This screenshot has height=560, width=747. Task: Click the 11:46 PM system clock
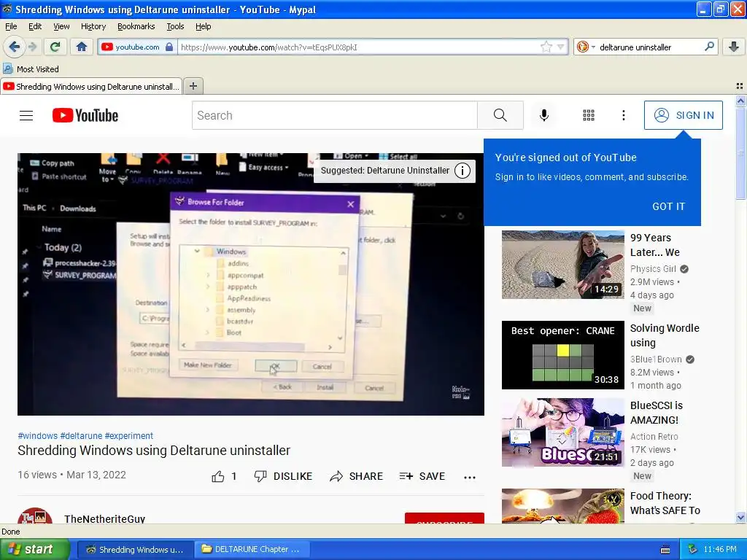(720, 549)
